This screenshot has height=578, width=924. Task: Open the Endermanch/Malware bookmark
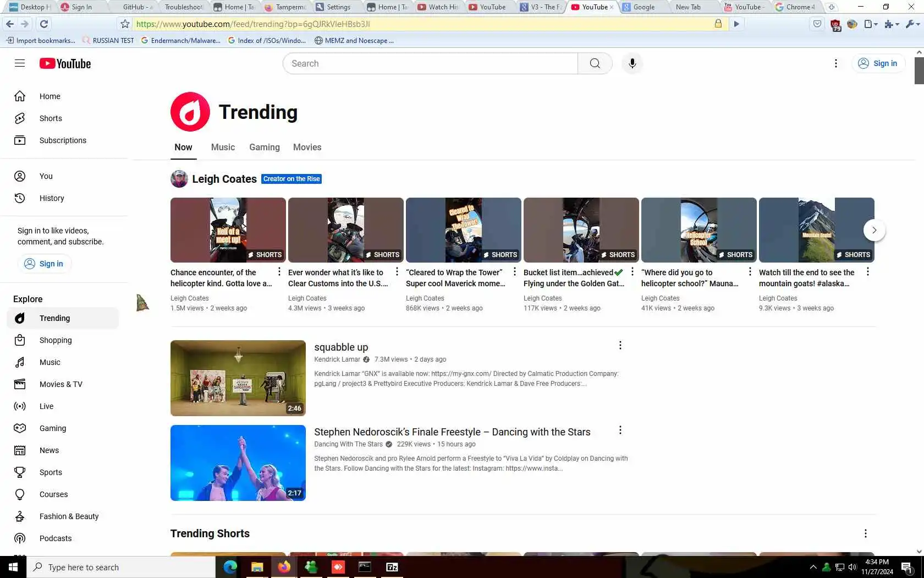tap(181, 40)
